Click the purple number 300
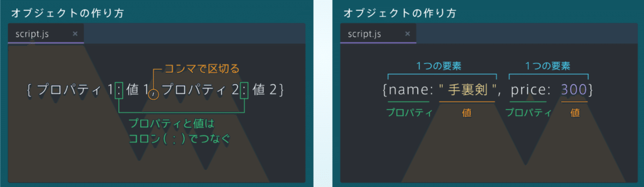Image resolution: width=644 pixels, height=187 pixels. [574, 90]
